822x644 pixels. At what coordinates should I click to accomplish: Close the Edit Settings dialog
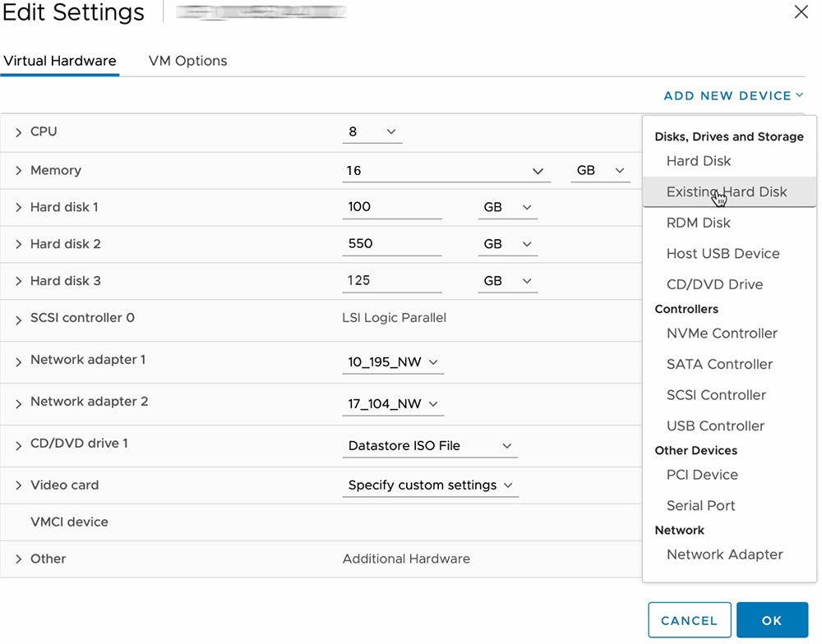coord(800,12)
